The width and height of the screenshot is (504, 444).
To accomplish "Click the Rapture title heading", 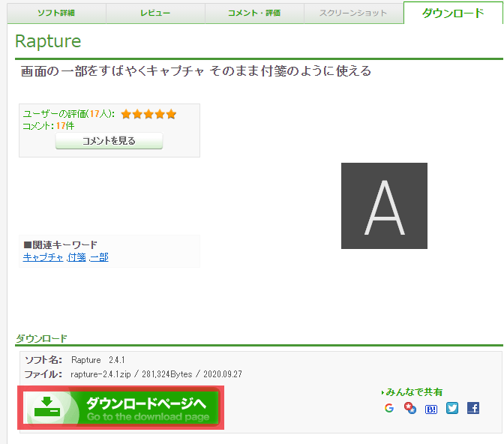I will [48, 41].
